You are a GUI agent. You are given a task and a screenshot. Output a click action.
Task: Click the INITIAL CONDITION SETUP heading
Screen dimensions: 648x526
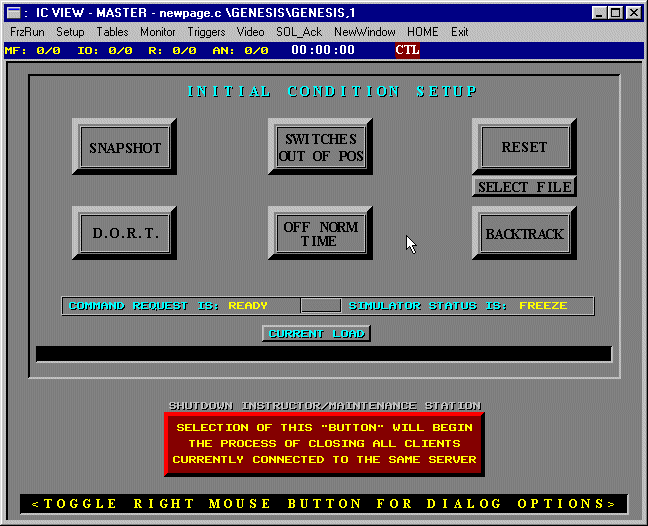(333, 91)
